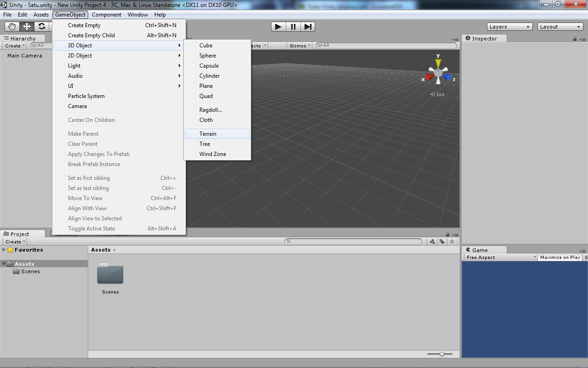Screen dimensions: 588x368
Task: Open the Layers dropdown
Action: click(x=510, y=27)
